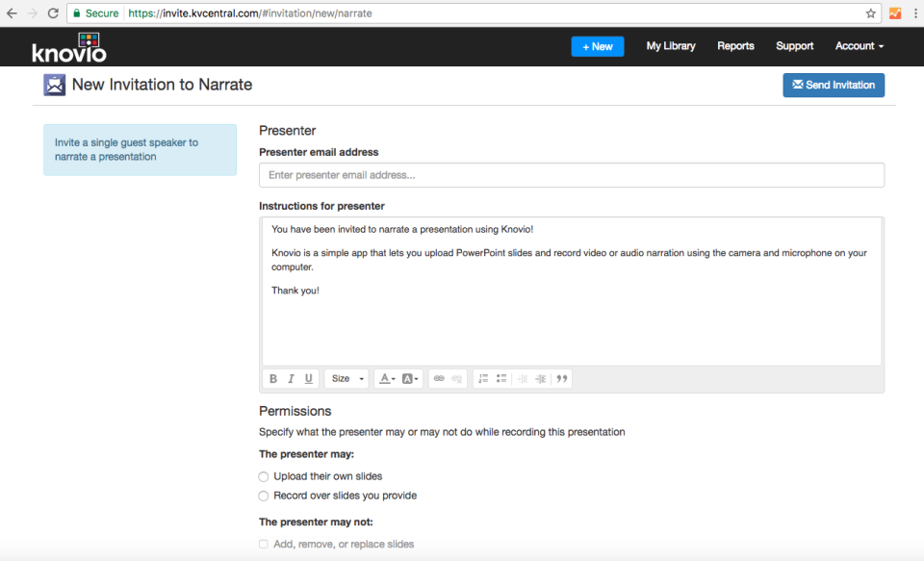Switch to My Library
924x561 pixels.
671,45
